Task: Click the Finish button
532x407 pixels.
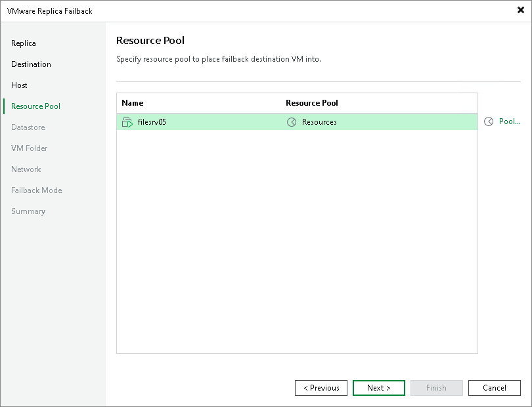Action: [x=436, y=388]
